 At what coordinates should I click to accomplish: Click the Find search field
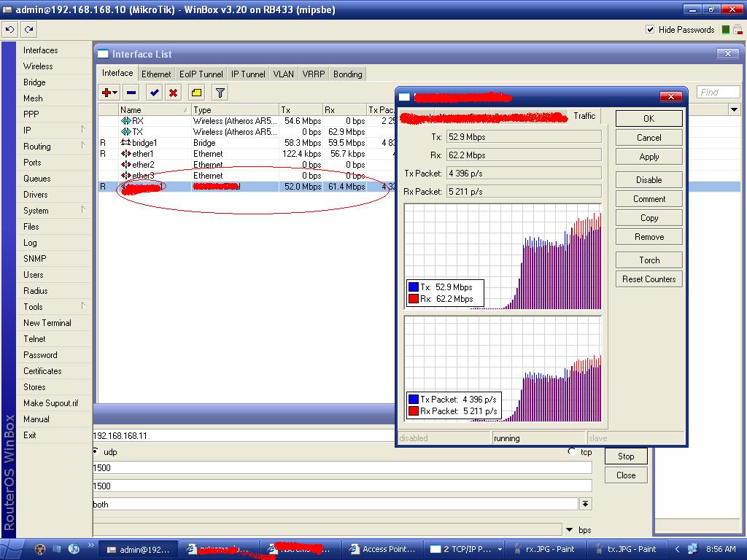click(718, 93)
